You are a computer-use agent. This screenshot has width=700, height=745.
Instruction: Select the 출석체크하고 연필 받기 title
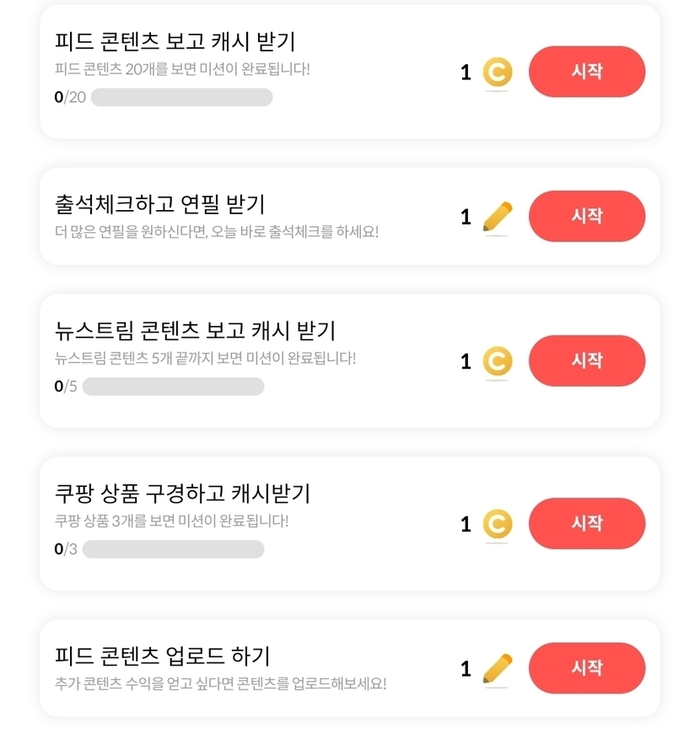pyautogui.click(x=159, y=204)
